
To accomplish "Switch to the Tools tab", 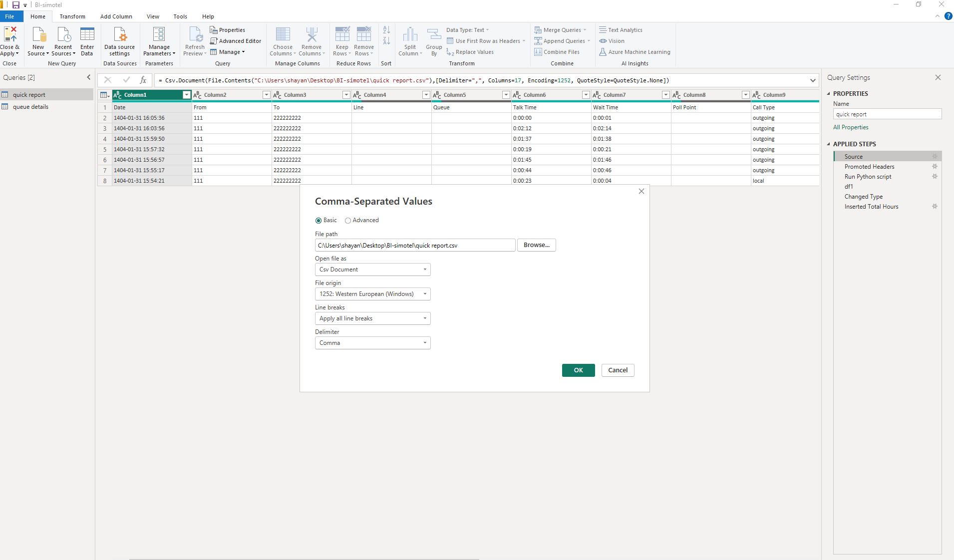I will click(180, 16).
